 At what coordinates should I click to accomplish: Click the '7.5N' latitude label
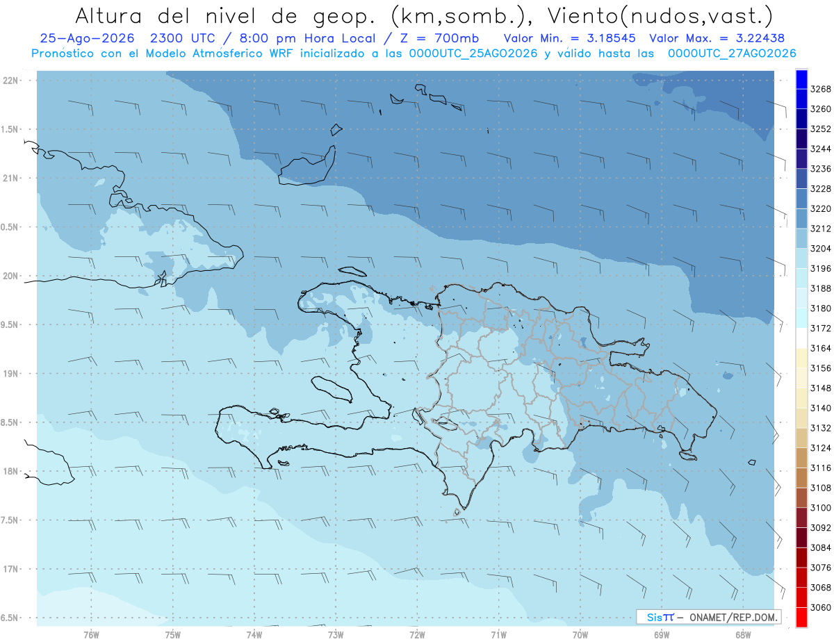tap(10, 520)
